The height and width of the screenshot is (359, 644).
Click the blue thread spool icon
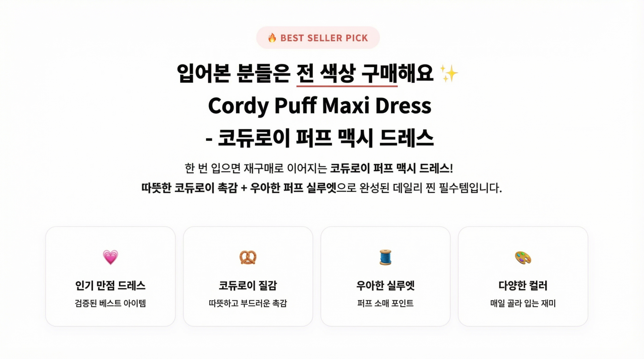pos(385,257)
